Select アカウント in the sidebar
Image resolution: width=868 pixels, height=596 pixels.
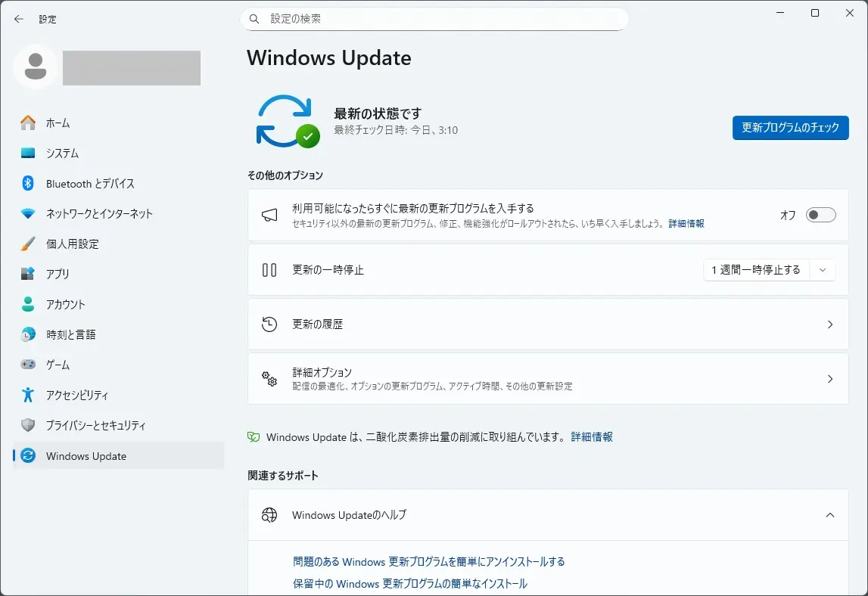pyautogui.click(x=119, y=304)
